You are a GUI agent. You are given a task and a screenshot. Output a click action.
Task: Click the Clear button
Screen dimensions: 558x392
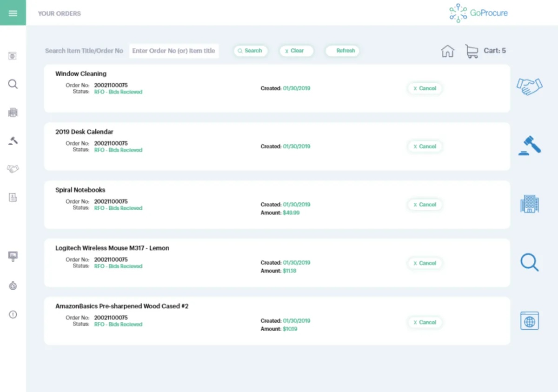pyautogui.click(x=296, y=51)
